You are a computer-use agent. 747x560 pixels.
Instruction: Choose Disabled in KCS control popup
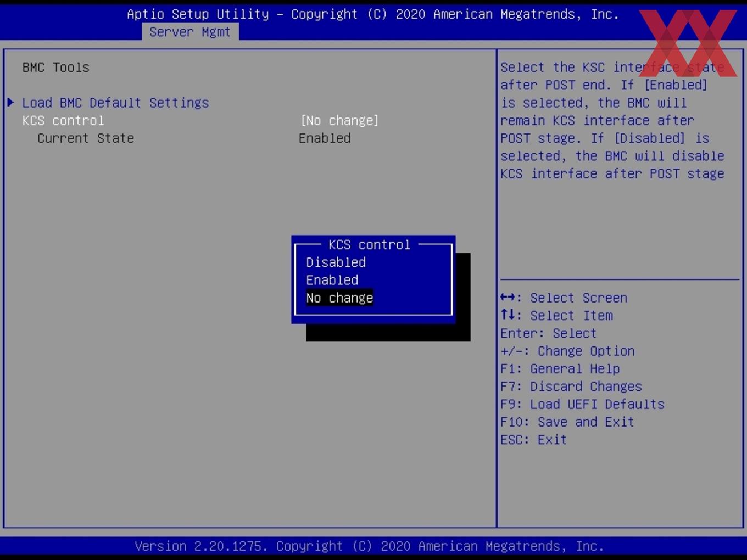pos(336,262)
